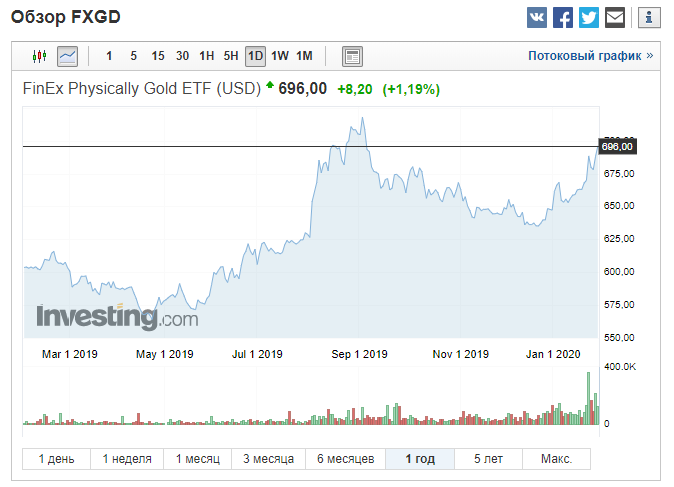Viewport: 674px width, 487px height.
Task: Share chart on Twitter
Action: 589,18
